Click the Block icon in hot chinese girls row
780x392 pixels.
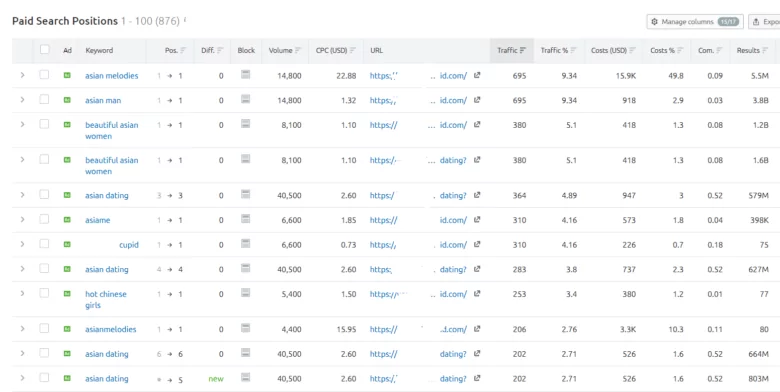click(245, 293)
